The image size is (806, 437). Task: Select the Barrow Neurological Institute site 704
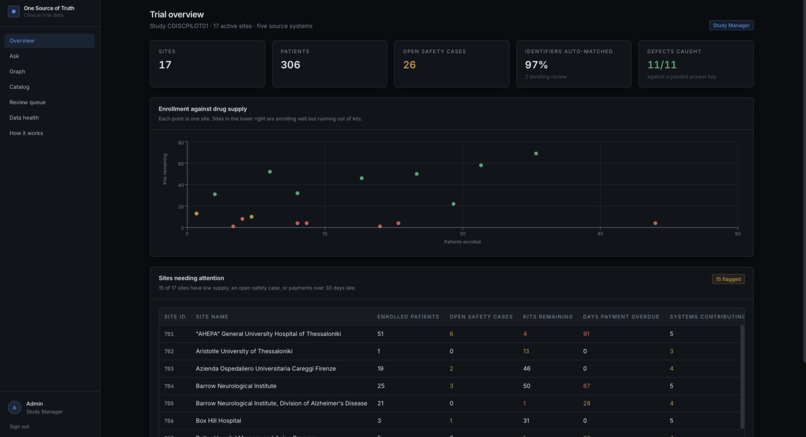pyautogui.click(x=450, y=386)
